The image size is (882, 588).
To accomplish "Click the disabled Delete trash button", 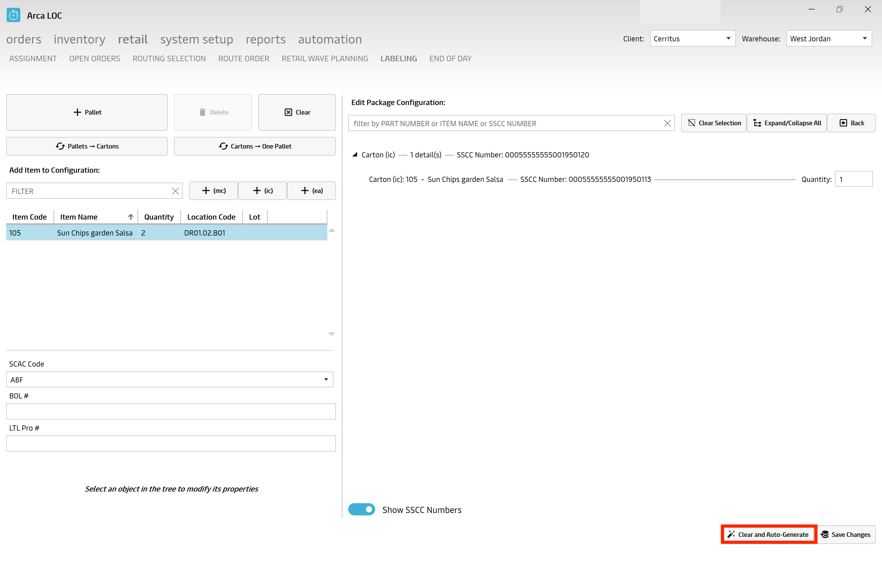I will coord(213,112).
